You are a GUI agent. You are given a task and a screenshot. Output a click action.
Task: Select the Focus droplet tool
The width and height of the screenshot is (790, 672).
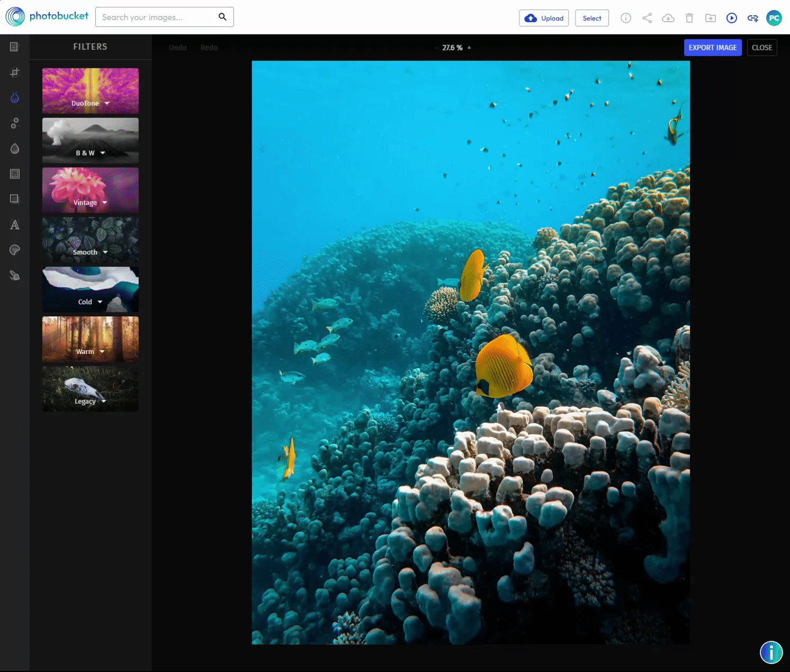[15, 149]
